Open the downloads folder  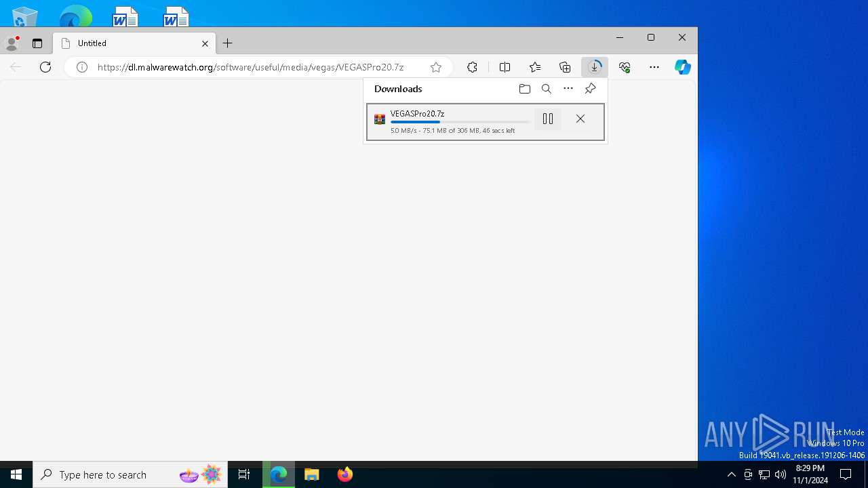[x=524, y=89]
